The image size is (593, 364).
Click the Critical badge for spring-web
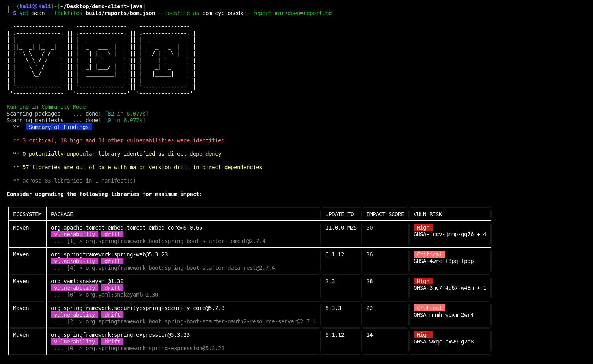point(429,254)
